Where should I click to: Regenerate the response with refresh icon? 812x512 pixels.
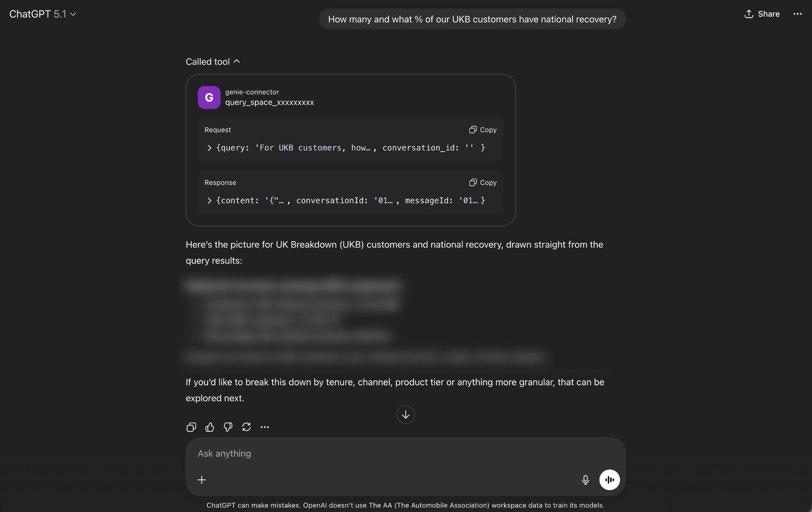pyautogui.click(x=246, y=427)
